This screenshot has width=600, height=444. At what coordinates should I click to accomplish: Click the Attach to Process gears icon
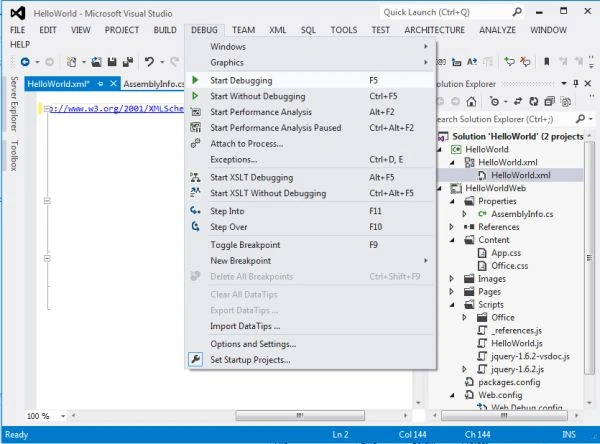click(195, 143)
